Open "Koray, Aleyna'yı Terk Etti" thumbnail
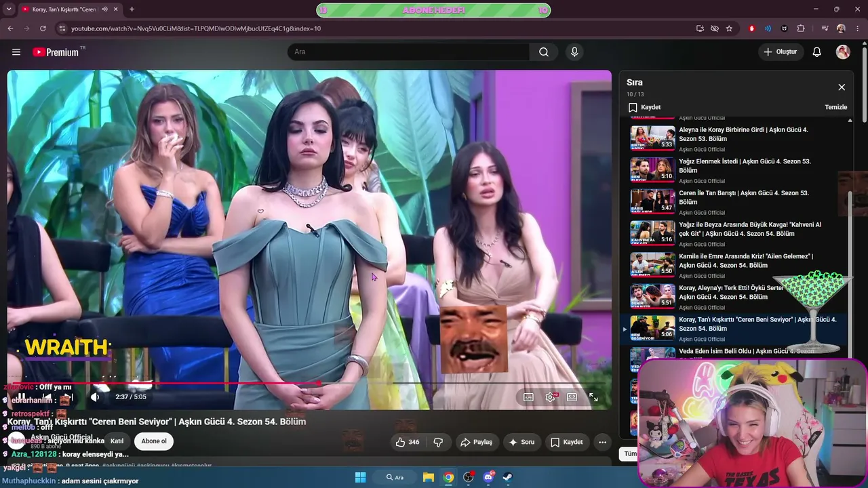The width and height of the screenshot is (868, 488). pyautogui.click(x=652, y=296)
